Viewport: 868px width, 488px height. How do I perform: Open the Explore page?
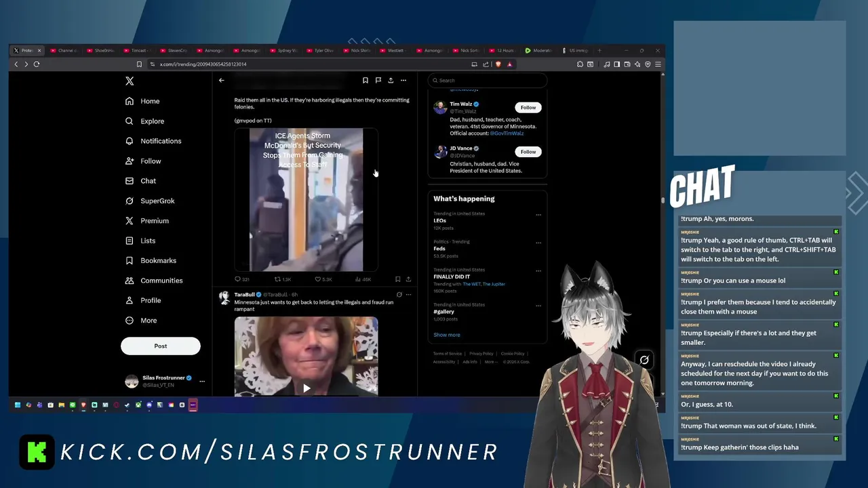click(x=144, y=121)
